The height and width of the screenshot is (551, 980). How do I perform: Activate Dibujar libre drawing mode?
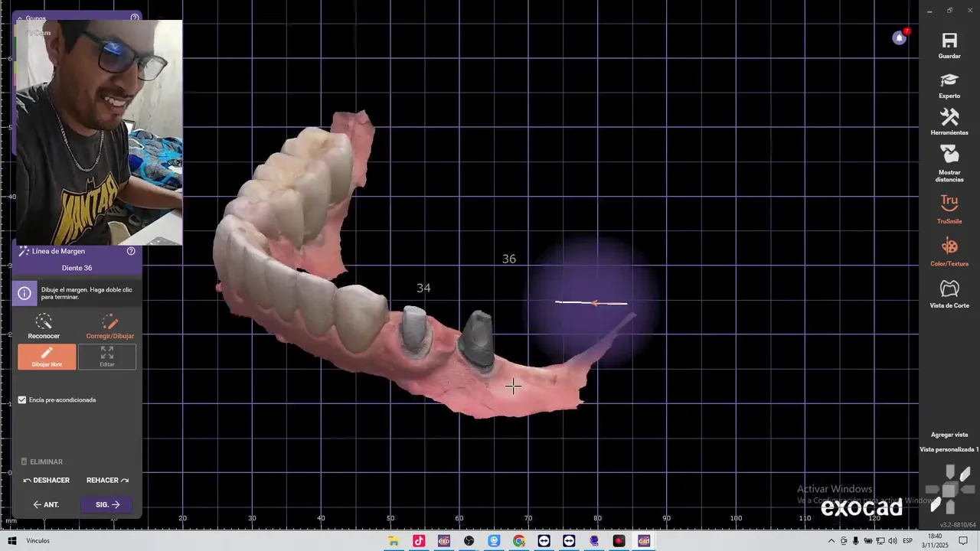(x=47, y=357)
